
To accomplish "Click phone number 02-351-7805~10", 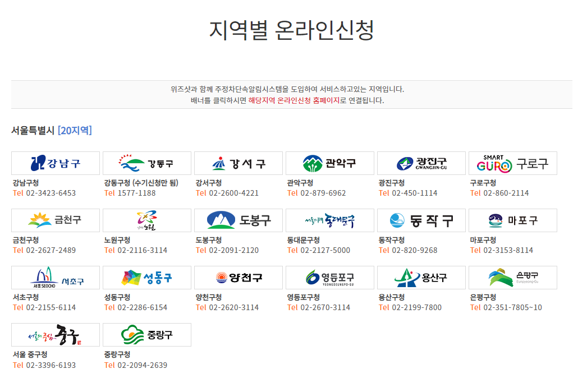I will [512, 308].
